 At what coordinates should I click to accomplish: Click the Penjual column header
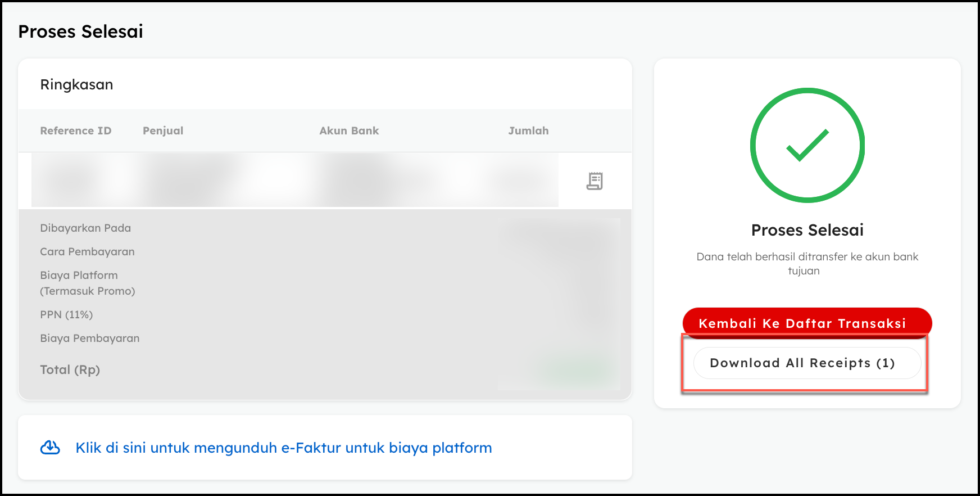(163, 130)
